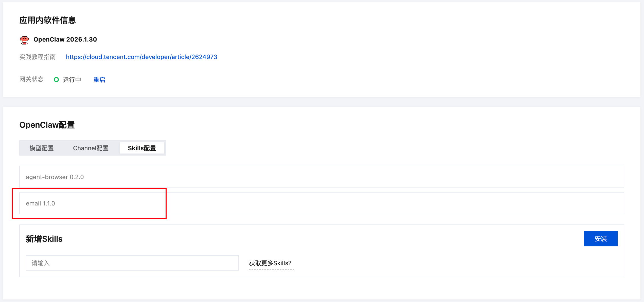Click the 新增Skills panel heading

click(x=44, y=239)
